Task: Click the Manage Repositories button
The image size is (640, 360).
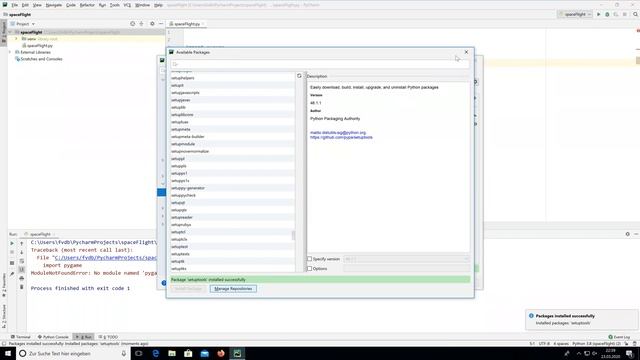Action: pos(233,289)
